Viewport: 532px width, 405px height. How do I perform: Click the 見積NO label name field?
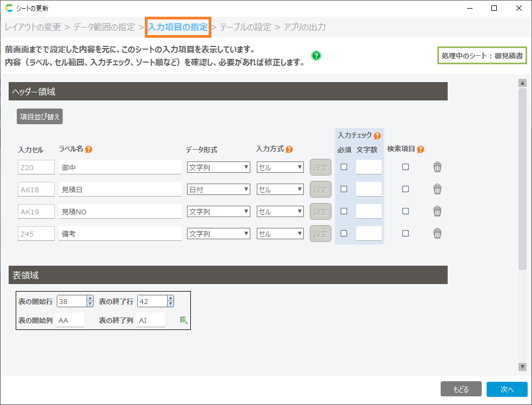tap(120, 212)
